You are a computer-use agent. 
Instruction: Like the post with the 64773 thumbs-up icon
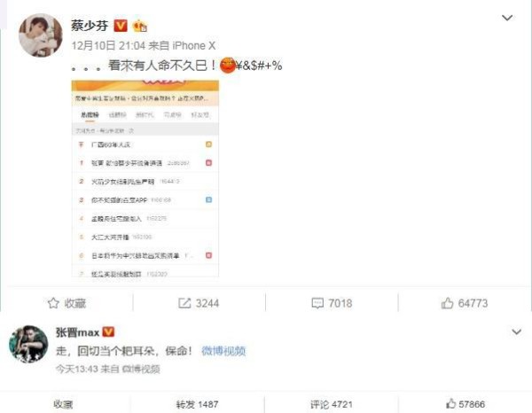447,303
